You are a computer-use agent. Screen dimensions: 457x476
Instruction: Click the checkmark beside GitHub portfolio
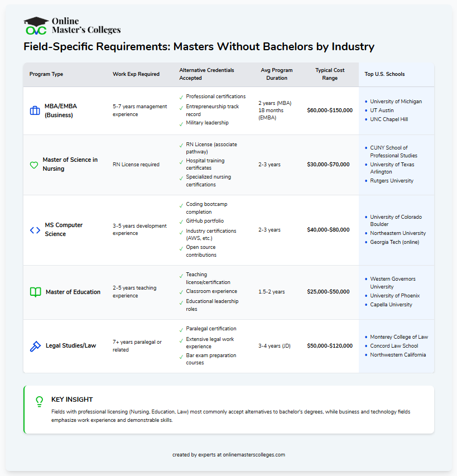[181, 222]
